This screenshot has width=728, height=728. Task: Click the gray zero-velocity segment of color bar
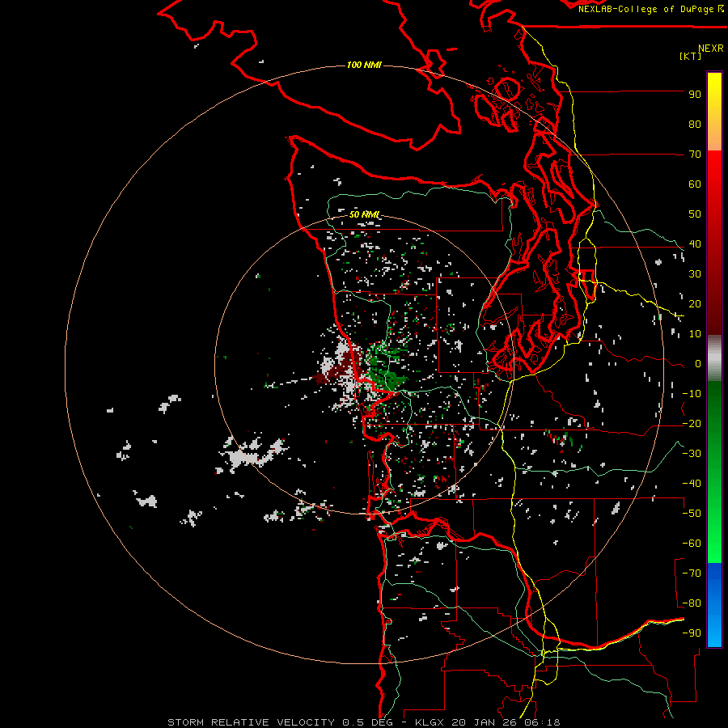[714, 358]
